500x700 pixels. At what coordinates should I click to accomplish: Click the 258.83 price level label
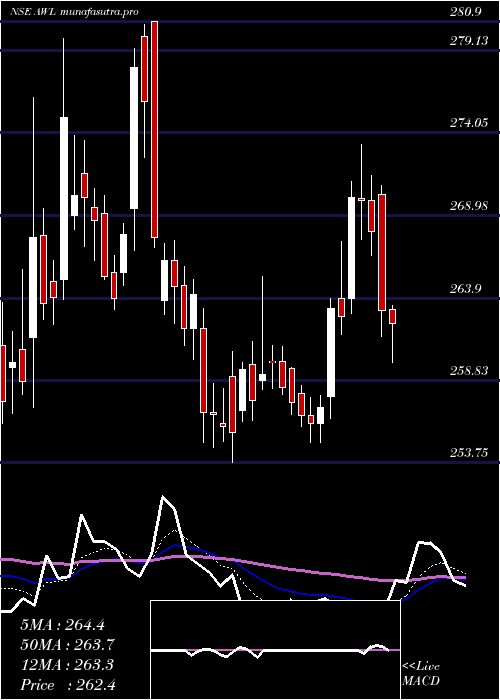pos(469,371)
